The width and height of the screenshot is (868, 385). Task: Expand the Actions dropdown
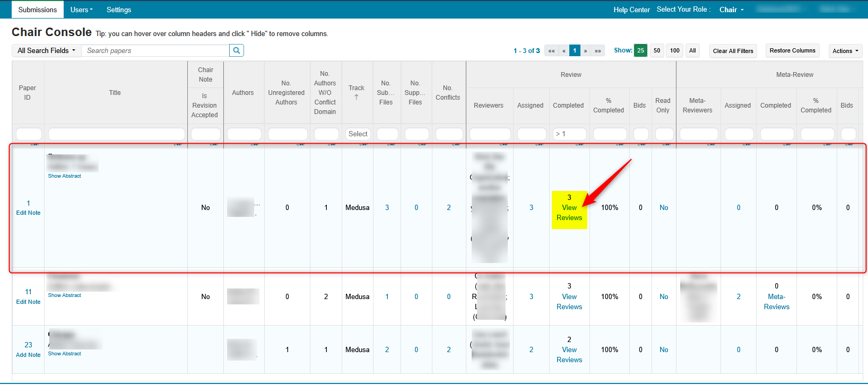pyautogui.click(x=845, y=51)
